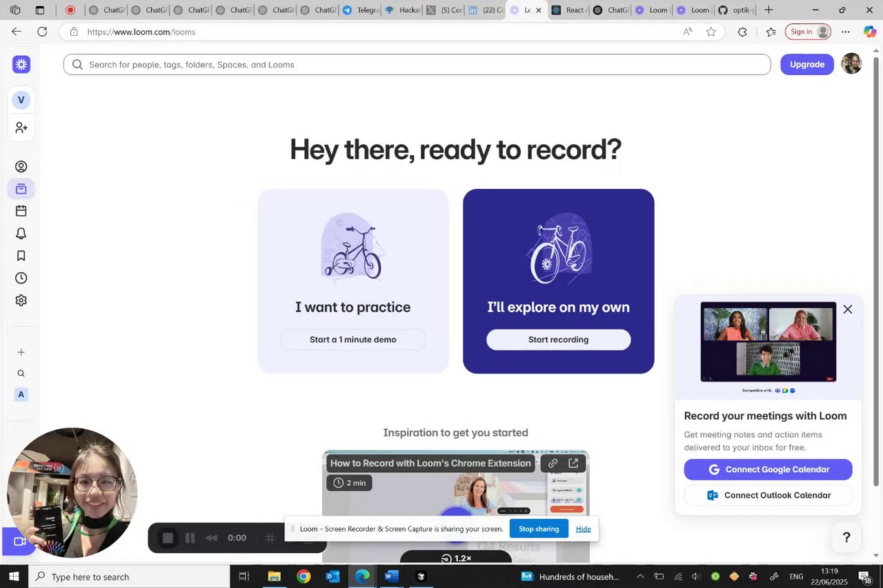Click the Read aloud icon in the address bar
The height and width of the screenshot is (588, 883).
coord(688,32)
